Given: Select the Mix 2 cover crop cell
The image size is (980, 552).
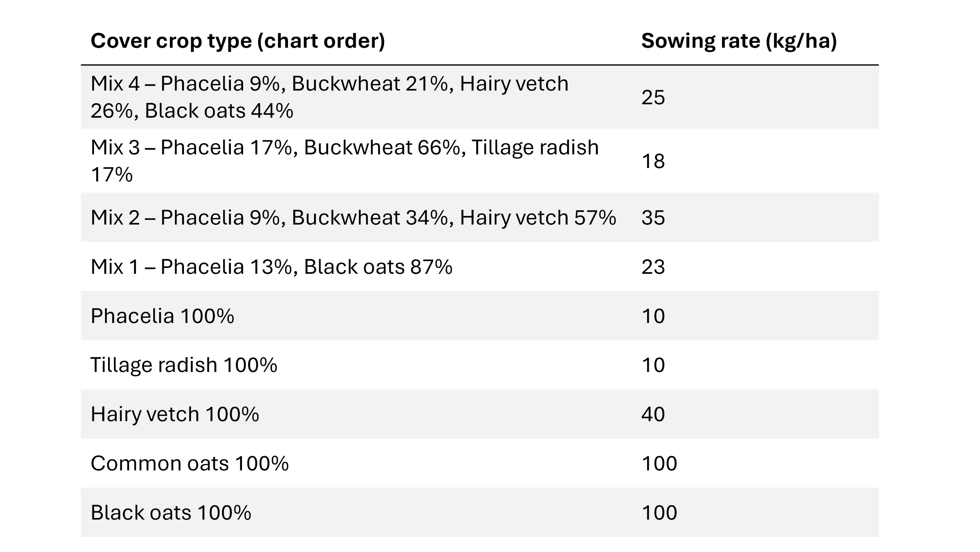Looking at the screenshot, I should point(353,218).
